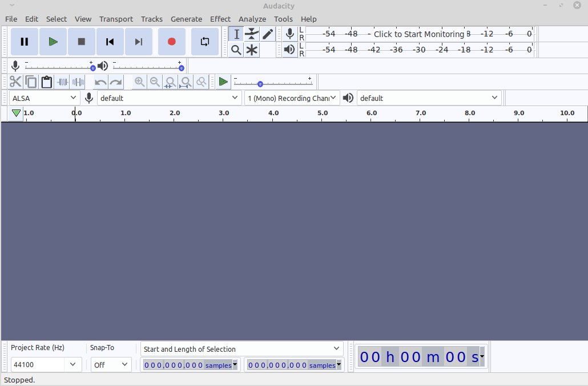Image resolution: width=588 pixels, height=386 pixels.
Task: Click the playback speed slider
Action: coord(273,83)
